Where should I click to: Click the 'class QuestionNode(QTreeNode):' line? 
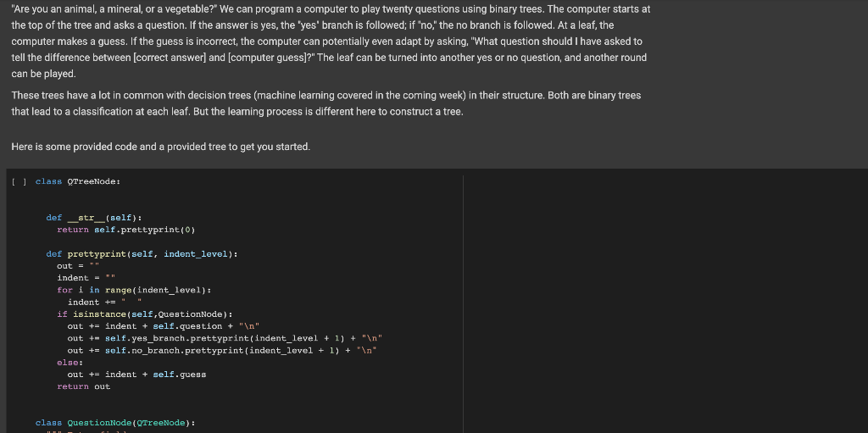coord(115,423)
